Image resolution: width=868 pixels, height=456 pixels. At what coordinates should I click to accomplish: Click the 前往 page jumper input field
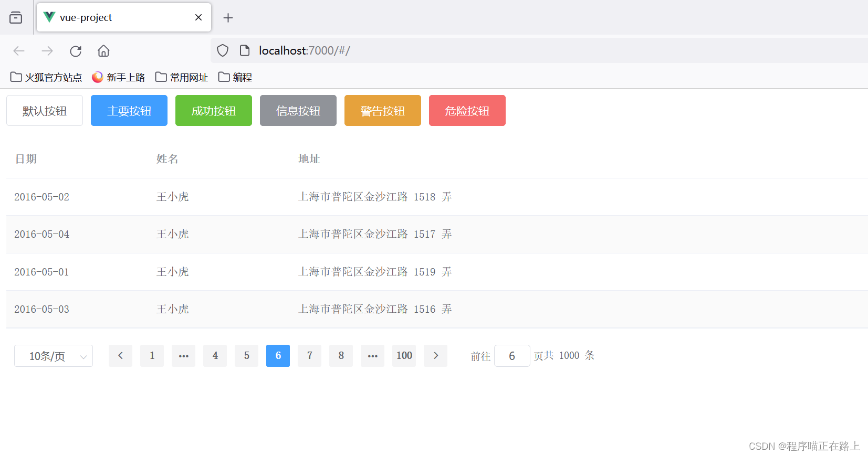[x=512, y=356]
